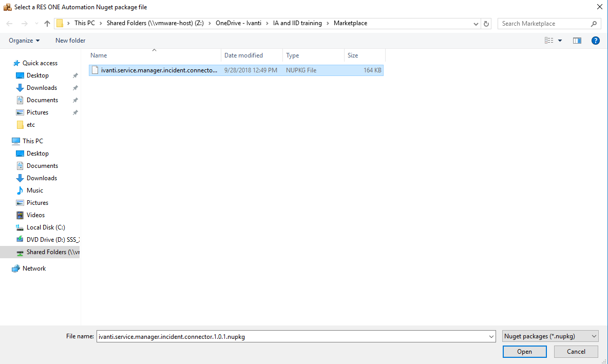Click Marketplace breadcrumb segment
Image resolution: width=608 pixels, height=364 pixels.
351,23
